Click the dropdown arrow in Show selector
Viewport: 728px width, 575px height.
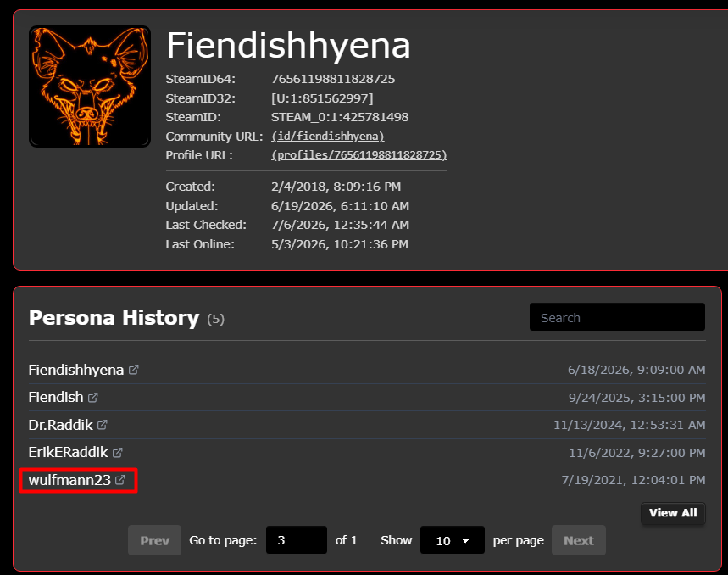coord(465,541)
